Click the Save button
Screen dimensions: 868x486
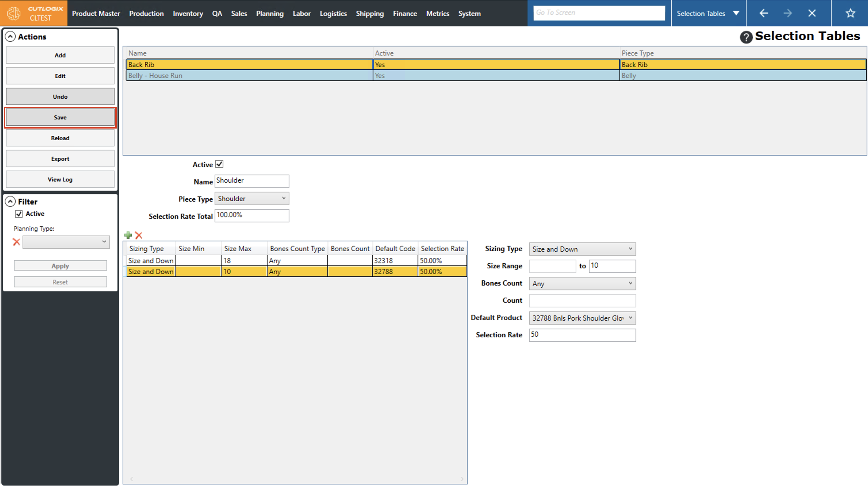point(60,117)
